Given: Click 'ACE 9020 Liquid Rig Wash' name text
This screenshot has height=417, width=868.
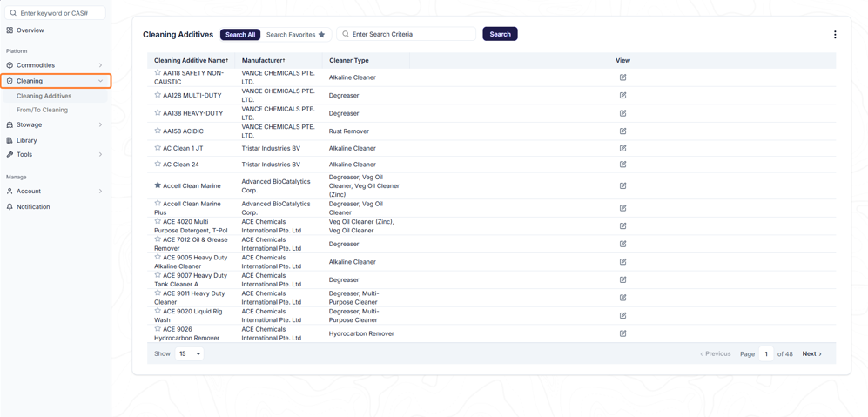Looking at the screenshot, I should pyautogui.click(x=189, y=316).
